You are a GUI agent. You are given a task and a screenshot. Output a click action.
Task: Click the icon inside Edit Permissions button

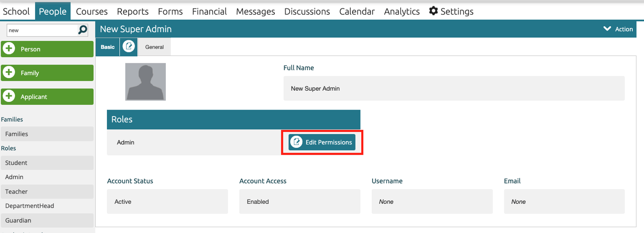point(297,142)
